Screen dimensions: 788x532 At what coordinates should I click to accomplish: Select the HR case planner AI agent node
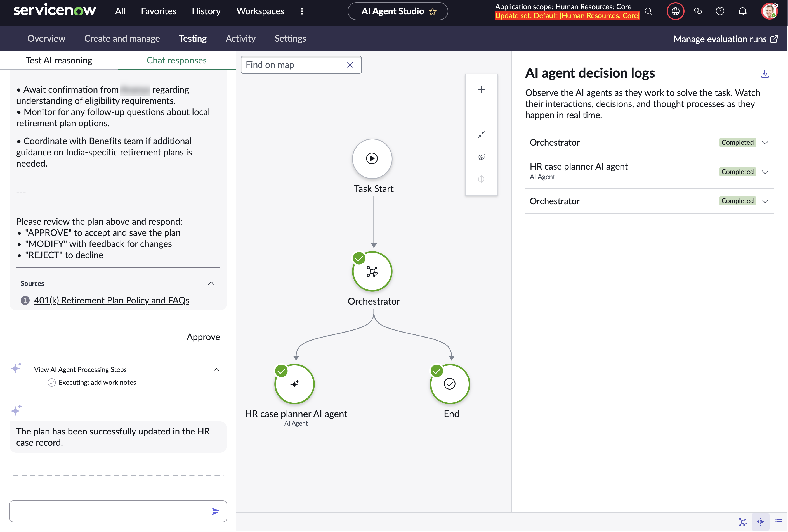[294, 384]
